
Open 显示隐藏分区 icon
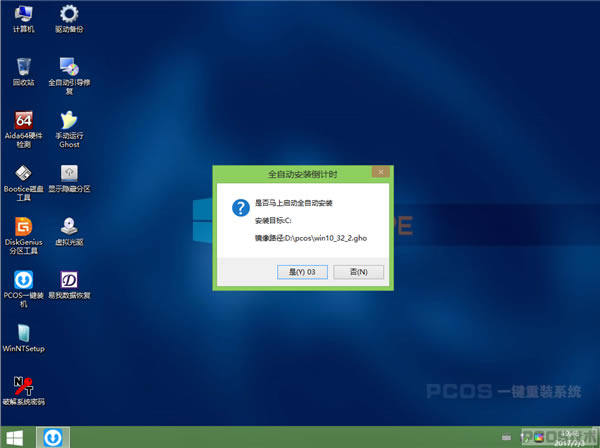[x=69, y=178]
